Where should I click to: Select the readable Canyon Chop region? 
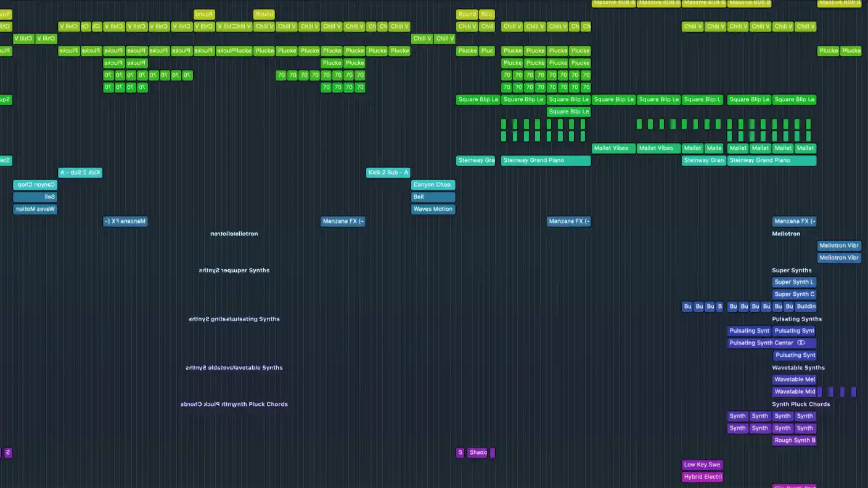433,184
